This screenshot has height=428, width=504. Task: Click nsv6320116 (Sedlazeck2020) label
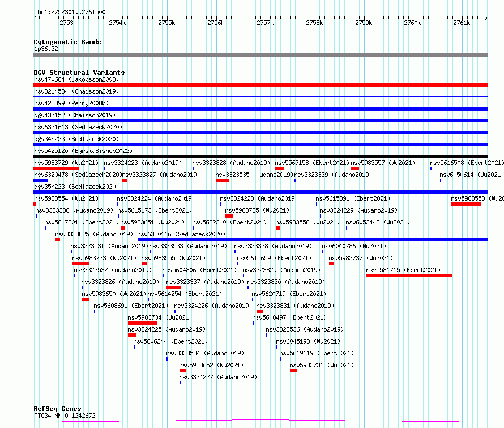181,234
